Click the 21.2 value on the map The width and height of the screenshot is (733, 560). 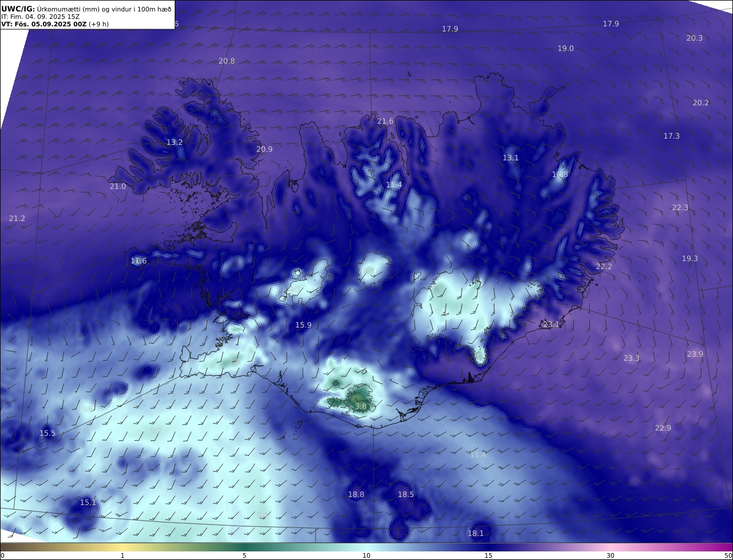click(x=17, y=218)
